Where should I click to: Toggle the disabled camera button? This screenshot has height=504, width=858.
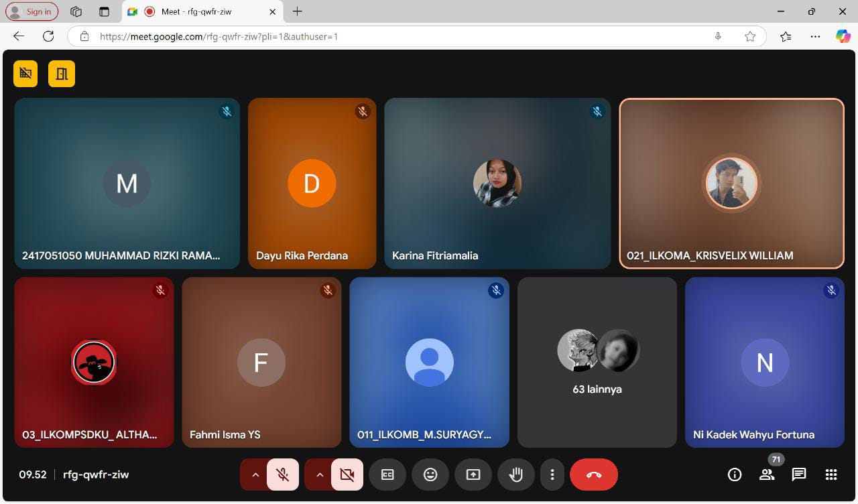(x=347, y=475)
